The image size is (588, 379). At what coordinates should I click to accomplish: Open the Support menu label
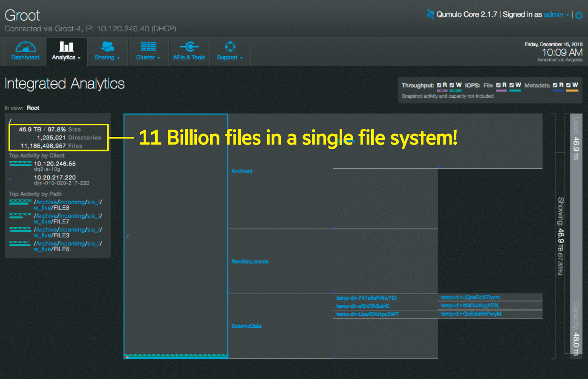click(227, 58)
